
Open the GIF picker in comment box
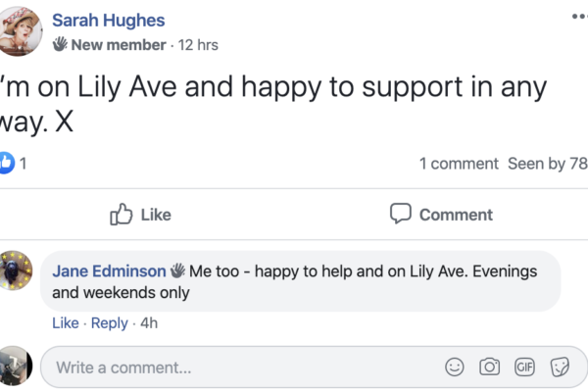pyautogui.click(x=524, y=367)
